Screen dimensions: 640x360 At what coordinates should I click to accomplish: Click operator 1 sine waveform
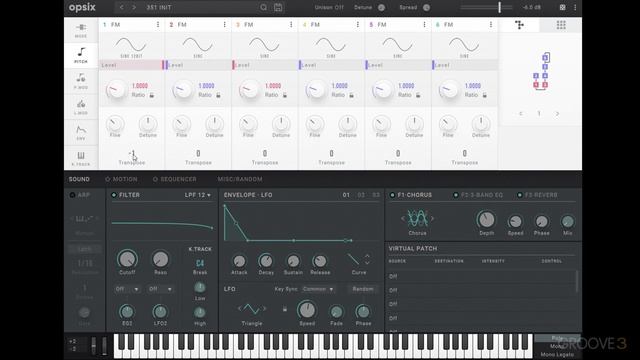[131, 44]
